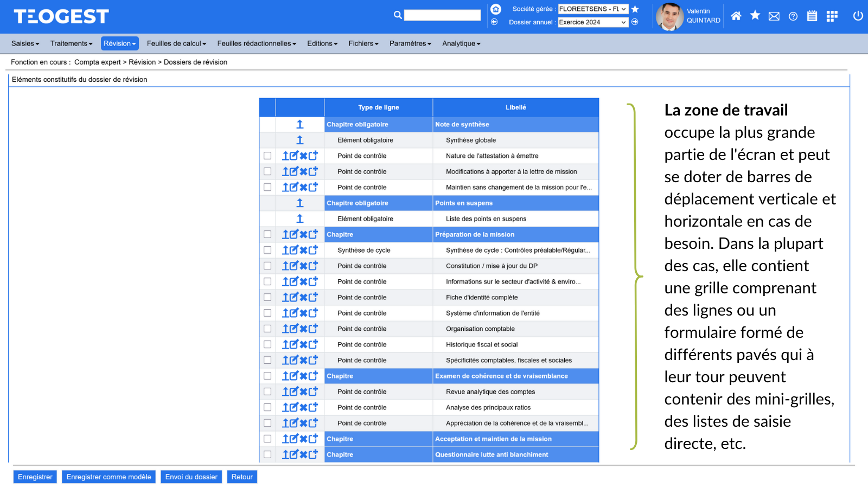Click edit icon on 'Nature de l'attestation' row
Image resolution: width=868 pixels, height=488 pixels.
pyautogui.click(x=294, y=156)
